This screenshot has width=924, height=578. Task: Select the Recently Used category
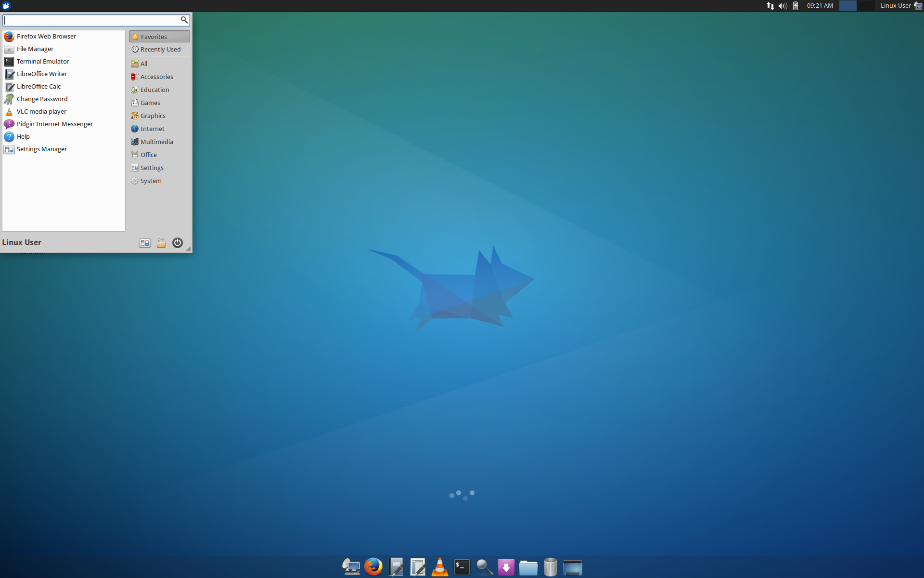pyautogui.click(x=160, y=49)
